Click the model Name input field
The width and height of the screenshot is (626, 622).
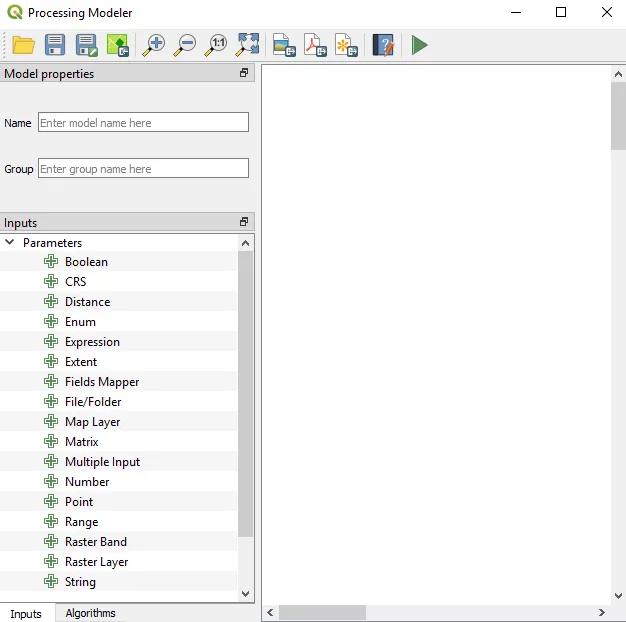143,122
